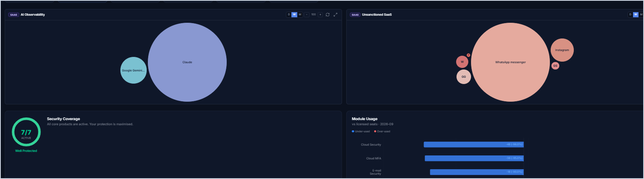Switch Unsanctioned SaaS to Month view

click(641, 15)
